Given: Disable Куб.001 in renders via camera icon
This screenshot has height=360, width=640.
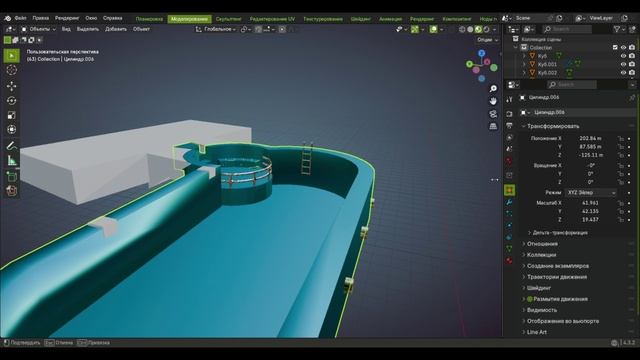Looking at the screenshot, I should [632, 64].
